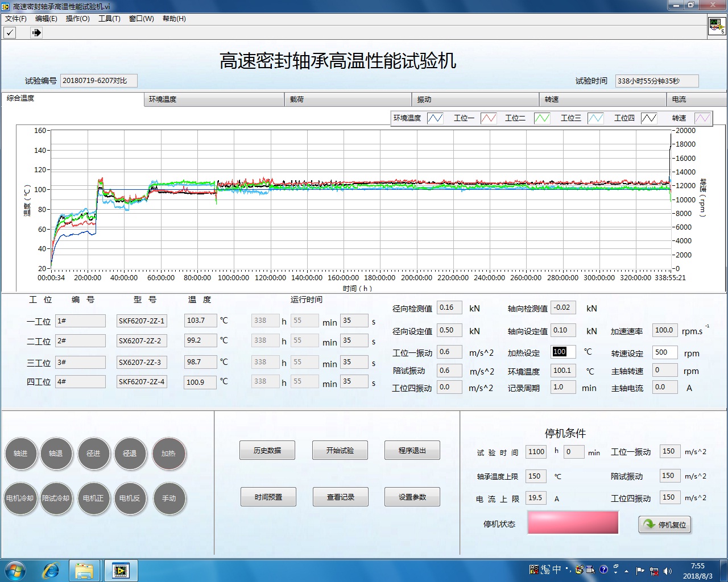Click the VI icon in top-right corner

pyautogui.click(x=717, y=26)
